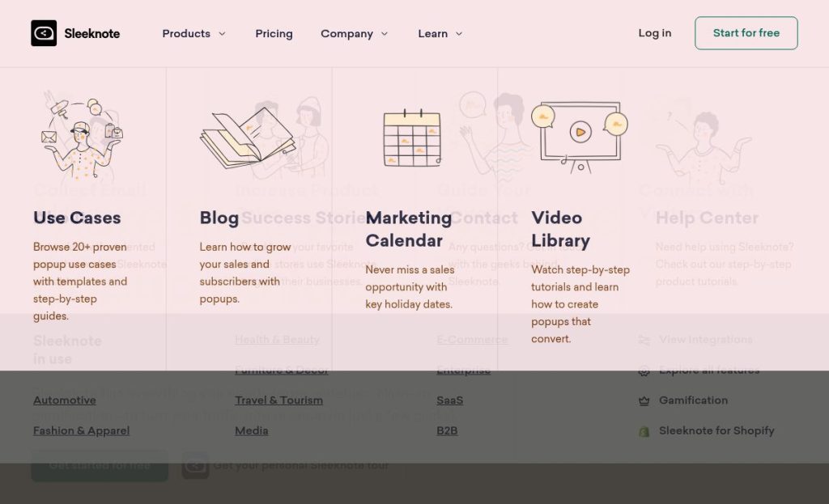Click the View Integrations icon

tap(644, 340)
